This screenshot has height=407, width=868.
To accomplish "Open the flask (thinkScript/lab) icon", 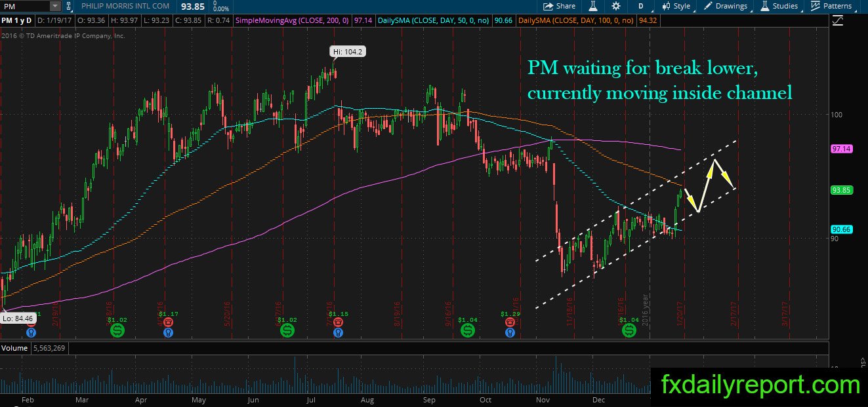I will click(x=592, y=6).
